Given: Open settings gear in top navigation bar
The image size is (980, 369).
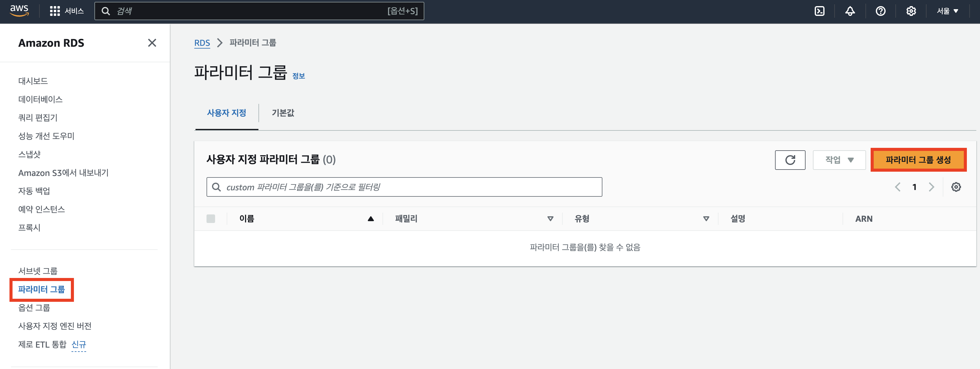Looking at the screenshot, I should pos(911,11).
